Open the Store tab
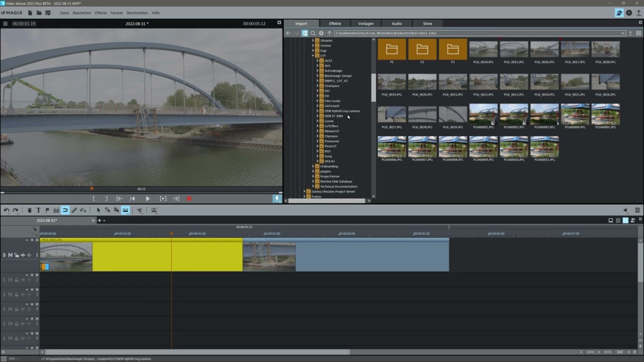This screenshot has width=644, height=362. (x=427, y=24)
